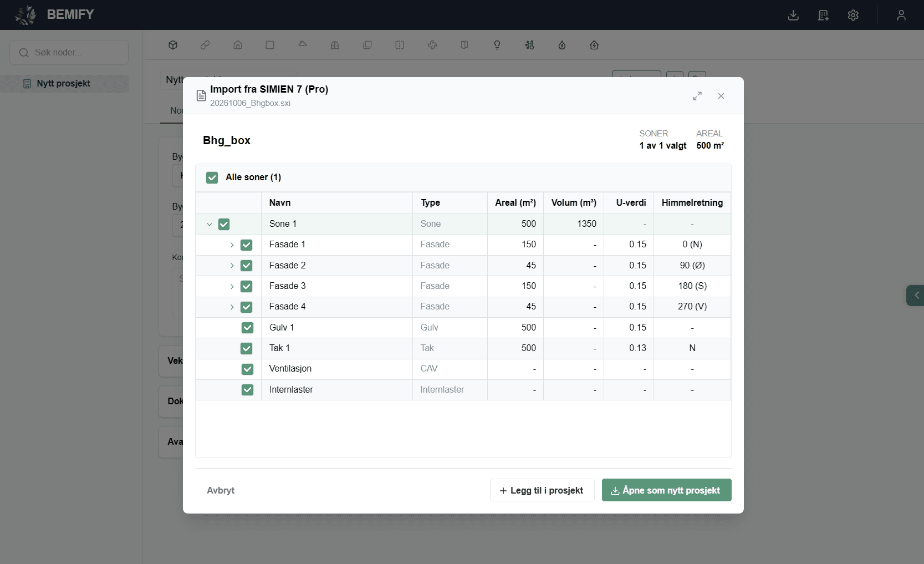Click the cube icon in the node toolbar
Image resolution: width=924 pixels, height=564 pixels.
click(x=173, y=45)
